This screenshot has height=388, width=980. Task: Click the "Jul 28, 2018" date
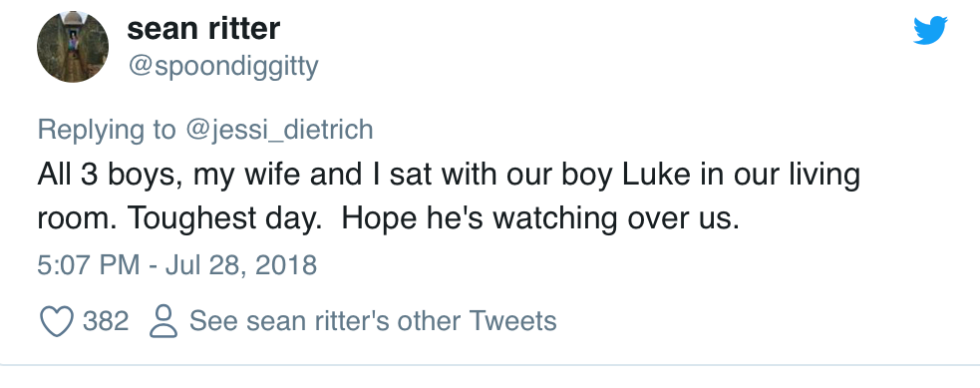(241, 265)
